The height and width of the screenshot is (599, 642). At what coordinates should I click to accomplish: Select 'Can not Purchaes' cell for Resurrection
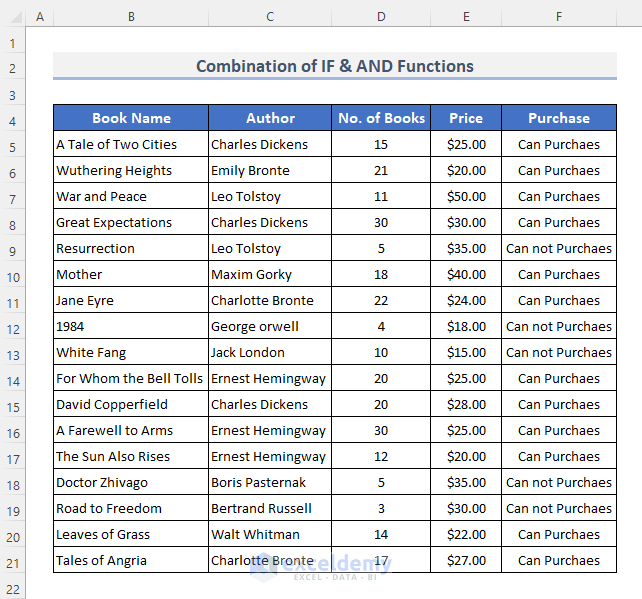pos(558,249)
